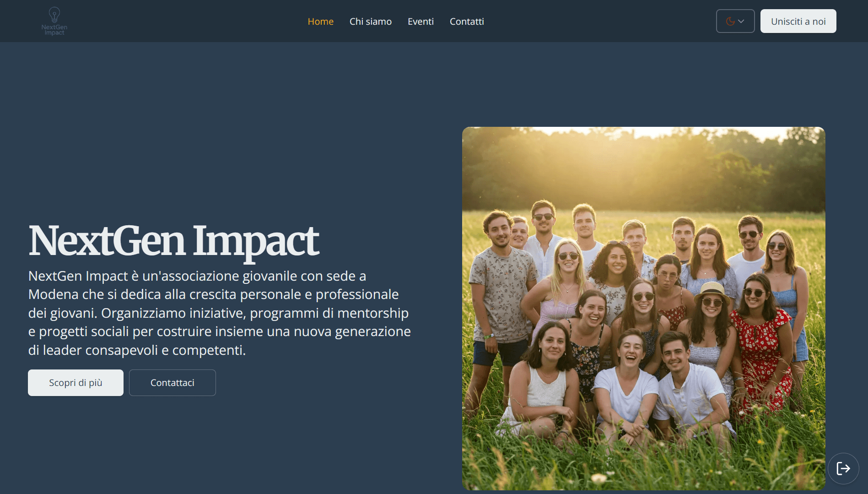Click the association description paragraph
Screen dimensions: 868x494
tap(220, 313)
